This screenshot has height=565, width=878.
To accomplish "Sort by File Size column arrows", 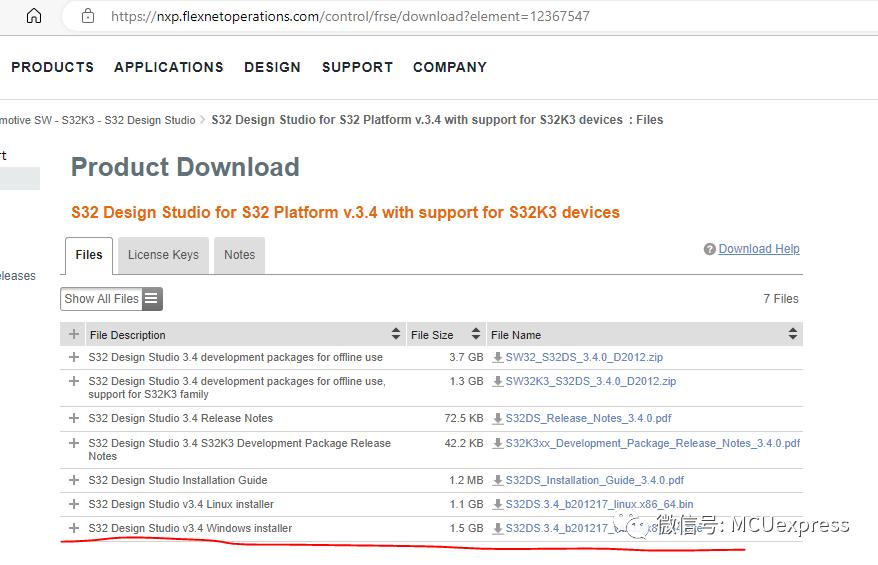I will (x=476, y=334).
